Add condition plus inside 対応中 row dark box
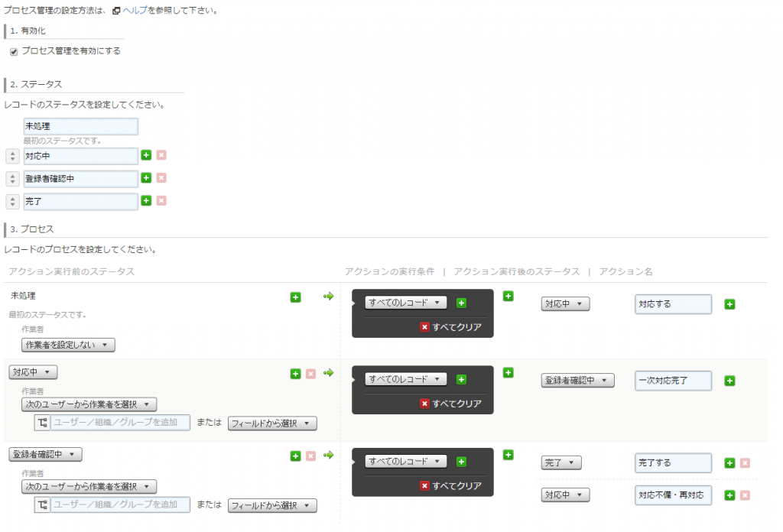The image size is (783, 532). click(461, 380)
